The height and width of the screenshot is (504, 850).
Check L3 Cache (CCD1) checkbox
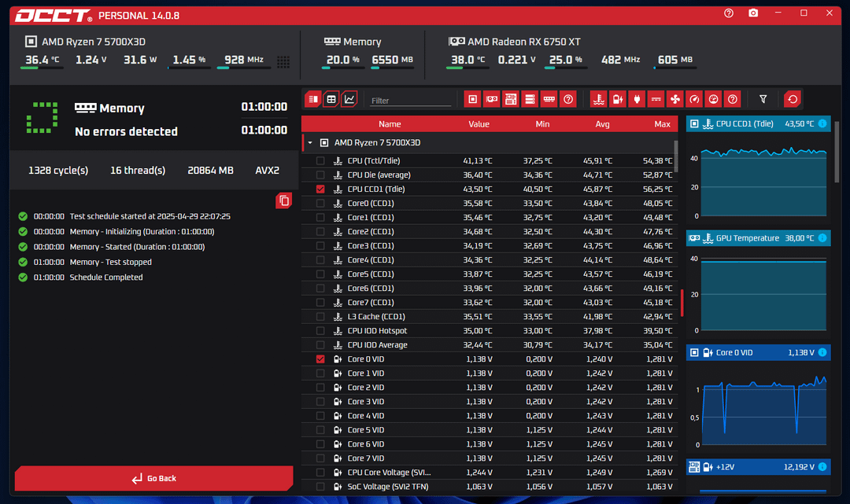pyautogui.click(x=320, y=317)
